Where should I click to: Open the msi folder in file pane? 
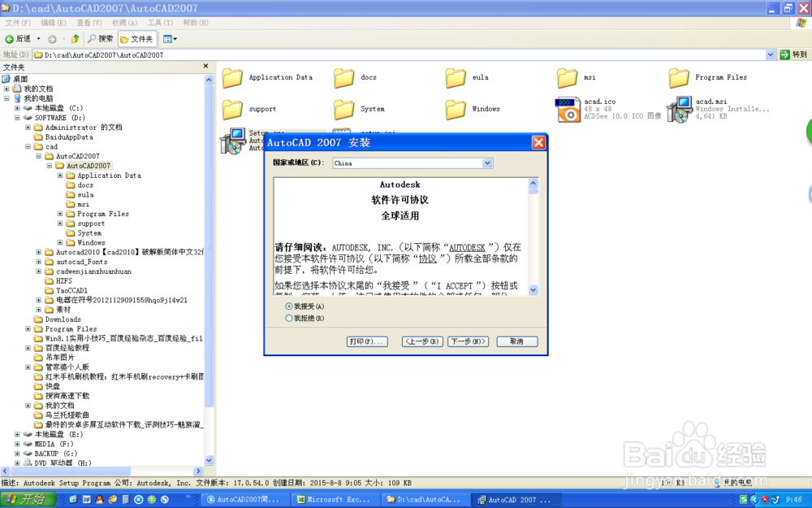(568, 78)
